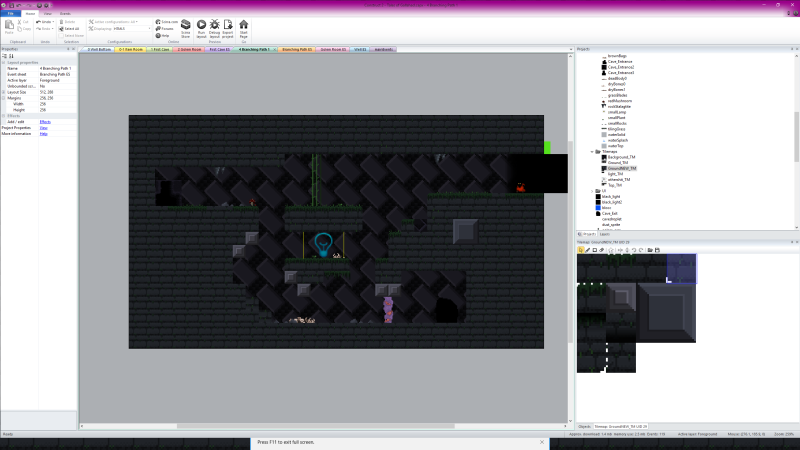Dismiss the F11 full screen notice
This screenshot has height=450, width=800.
(542, 442)
